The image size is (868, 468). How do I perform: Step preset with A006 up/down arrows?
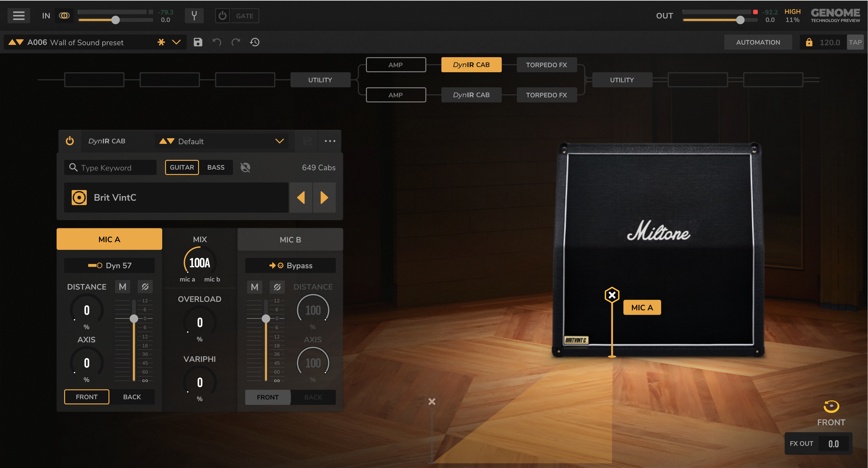16,42
